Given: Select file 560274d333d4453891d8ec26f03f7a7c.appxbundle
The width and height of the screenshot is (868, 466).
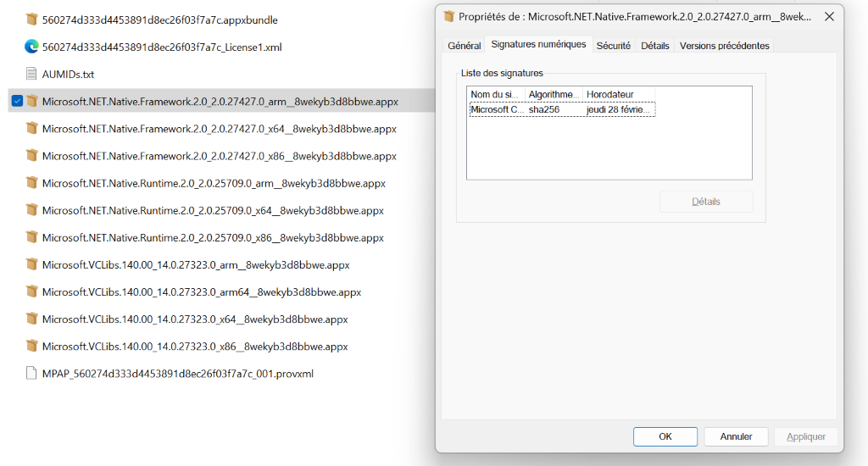Looking at the screenshot, I should pyautogui.click(x=160, y=20).
